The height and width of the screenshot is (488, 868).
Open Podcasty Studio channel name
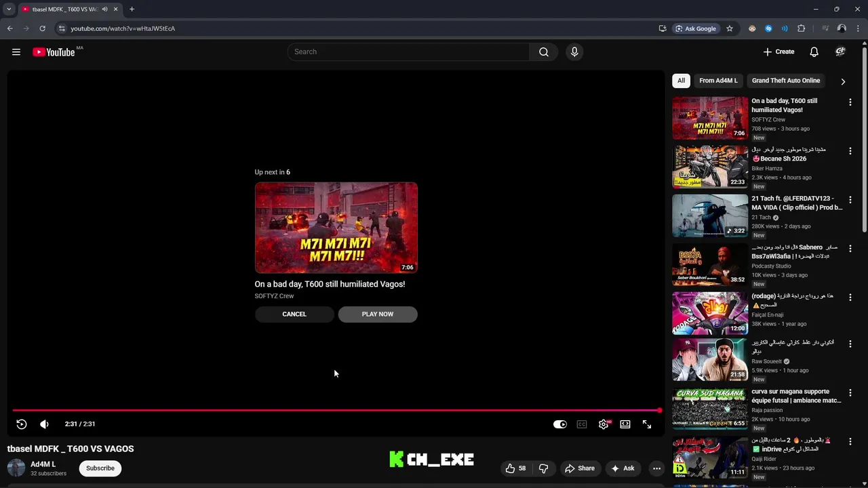click(771, 266)
